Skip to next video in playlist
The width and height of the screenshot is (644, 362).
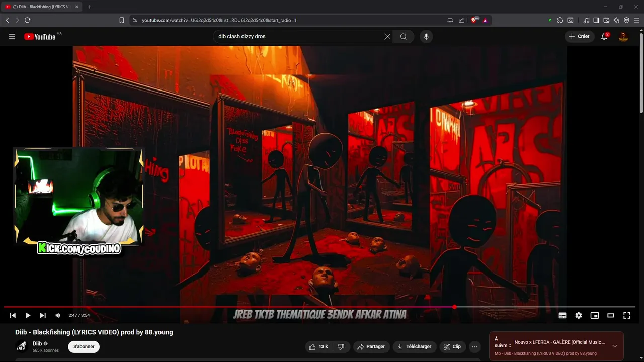coord(43,315)
